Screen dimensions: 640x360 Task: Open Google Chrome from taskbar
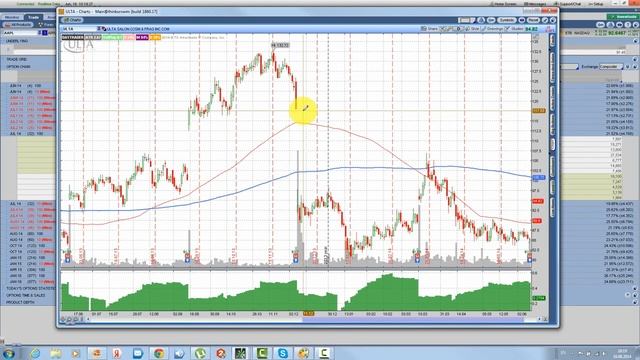pos(159,353)
